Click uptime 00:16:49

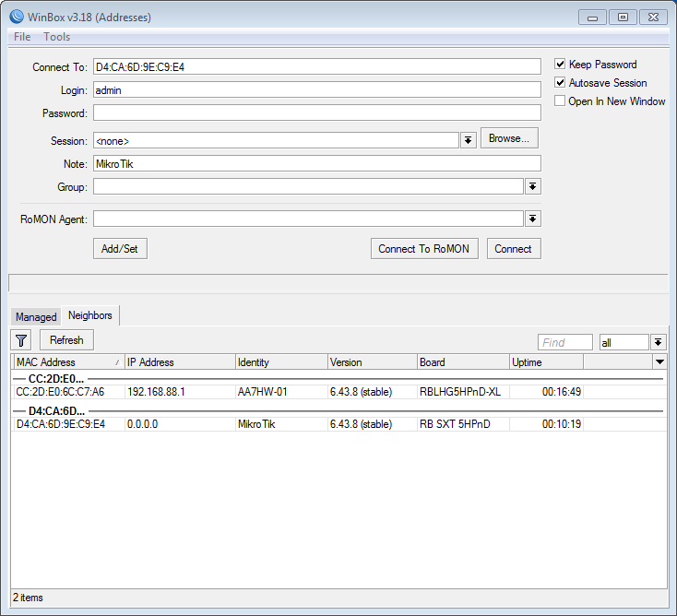(562, 392)
